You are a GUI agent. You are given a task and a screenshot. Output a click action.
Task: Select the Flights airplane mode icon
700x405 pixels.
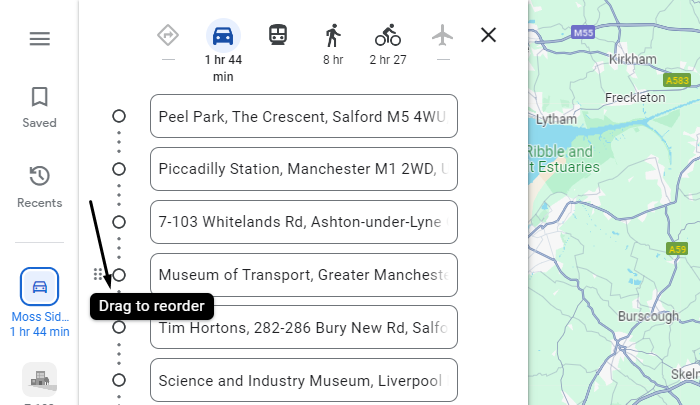point(442,35)
